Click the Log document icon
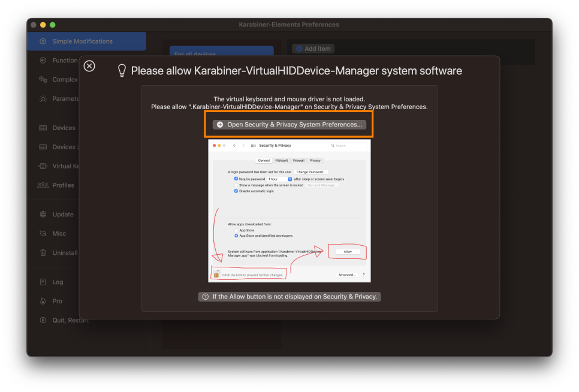Screen dimensions: 579x392 43,282
